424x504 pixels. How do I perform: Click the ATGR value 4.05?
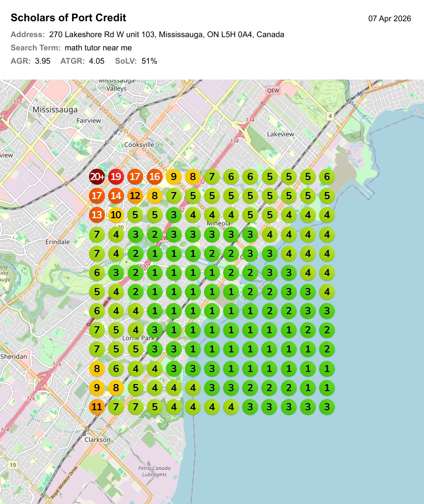coord(96,61)
